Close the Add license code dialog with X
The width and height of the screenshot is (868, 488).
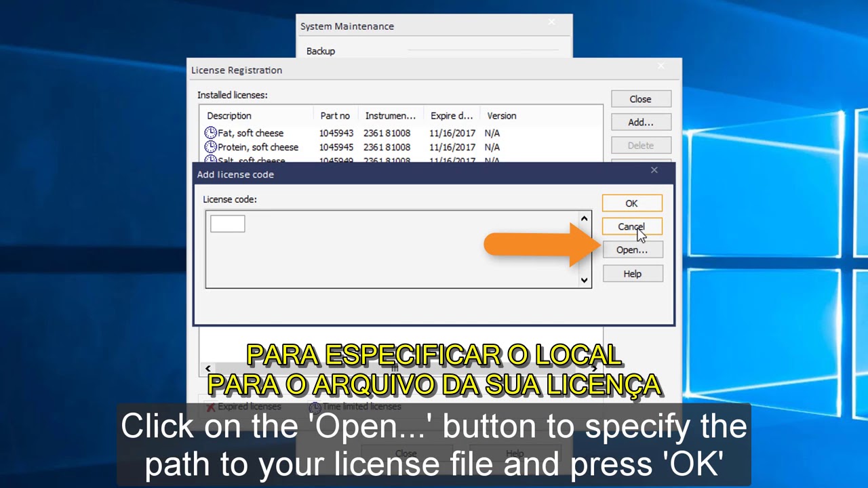654,170
